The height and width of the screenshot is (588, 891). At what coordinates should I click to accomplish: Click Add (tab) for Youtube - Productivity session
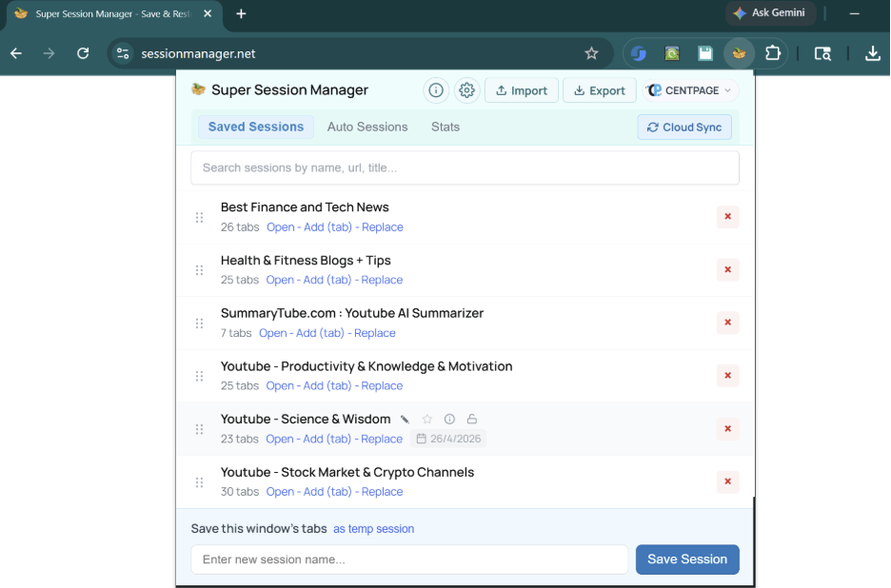tap(327, 385)
